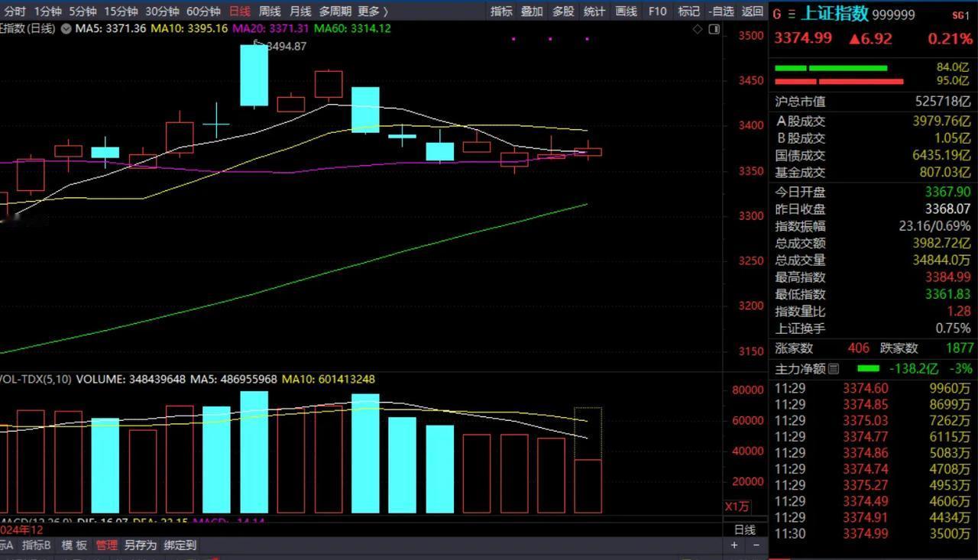Viewport: 978px width, 560px height.
Task: Click the 日线 period label at bottom right
Action: (x=745, y=529)
